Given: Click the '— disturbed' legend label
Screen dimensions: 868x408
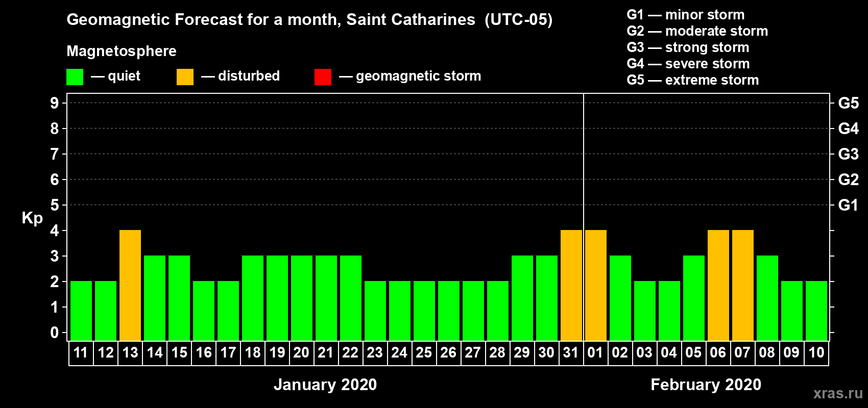Looking at the screenshot, I should click(240, 76).
